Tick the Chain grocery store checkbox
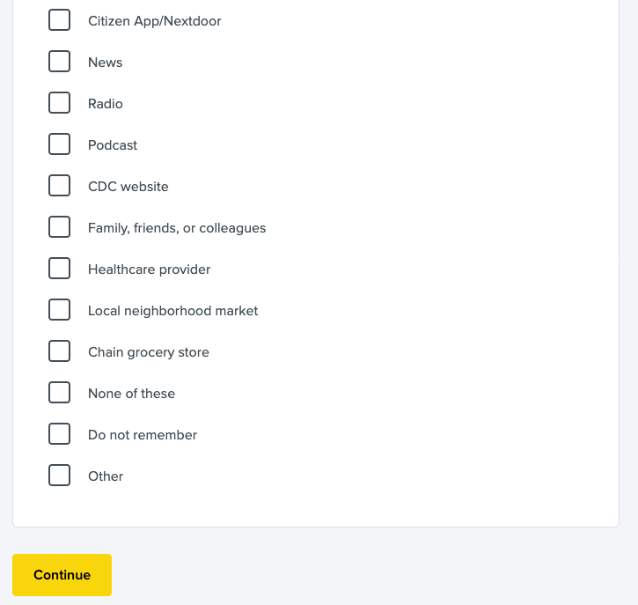 pos(59,352)
